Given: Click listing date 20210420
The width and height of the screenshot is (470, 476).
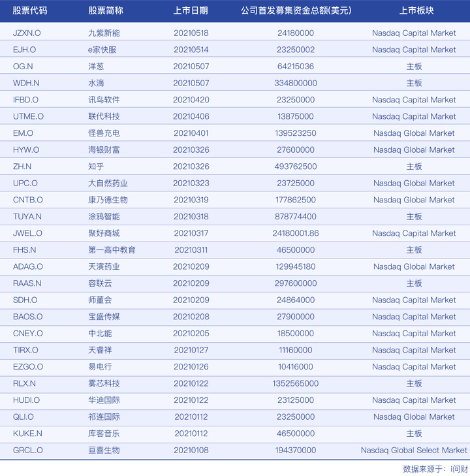Looking at the screenshot, I should (x=191, y=100).
